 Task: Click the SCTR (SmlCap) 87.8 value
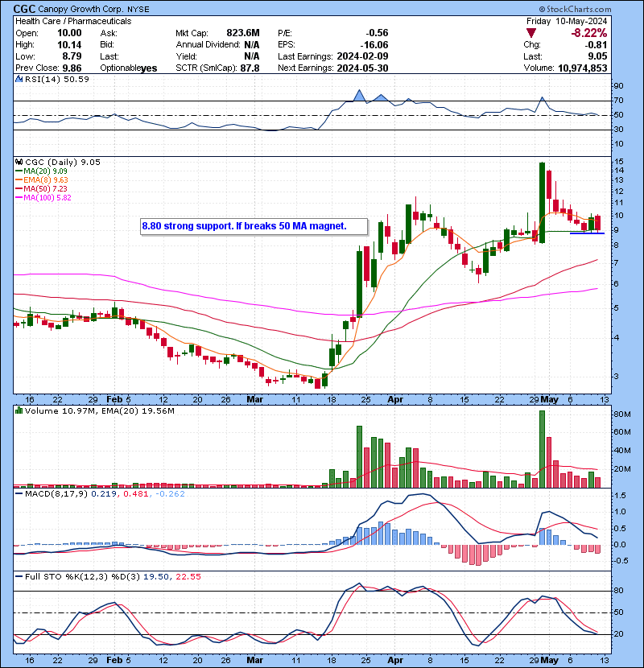click(250, 68)
